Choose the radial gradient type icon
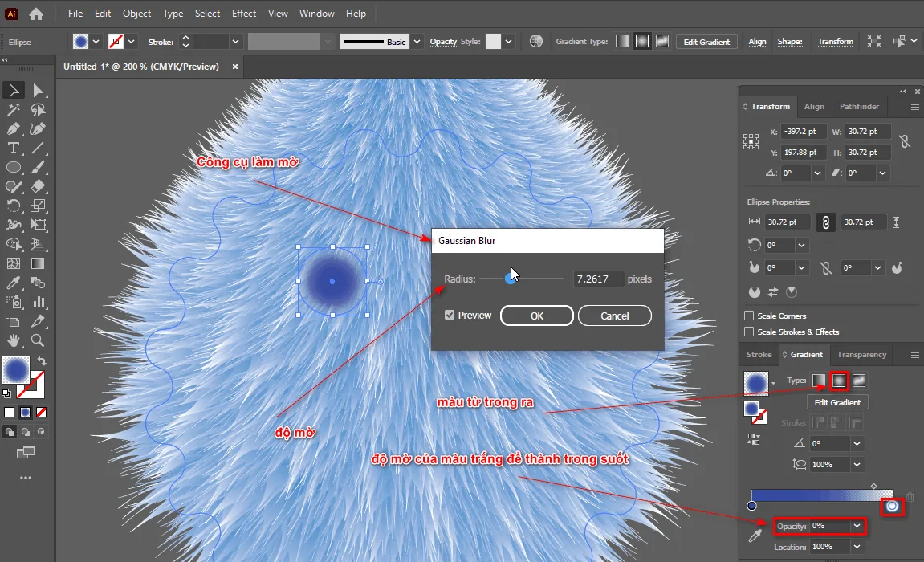Screen dimensions: 924x562 [839, 380]
